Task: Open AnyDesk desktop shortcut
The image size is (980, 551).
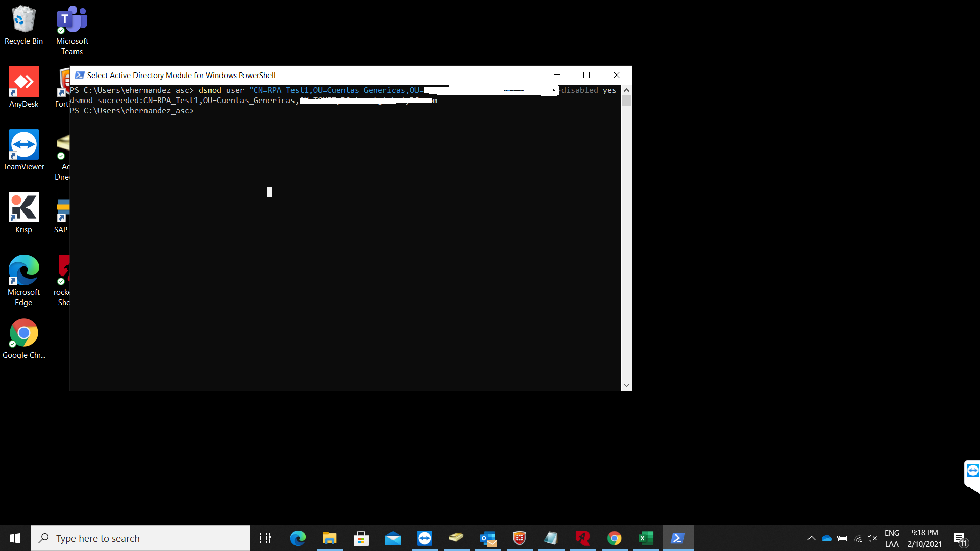Action: [23, 87]
